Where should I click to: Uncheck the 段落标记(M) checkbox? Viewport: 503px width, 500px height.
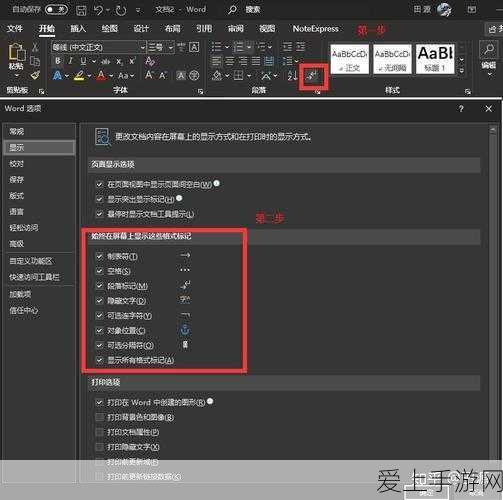coord(99,286)
